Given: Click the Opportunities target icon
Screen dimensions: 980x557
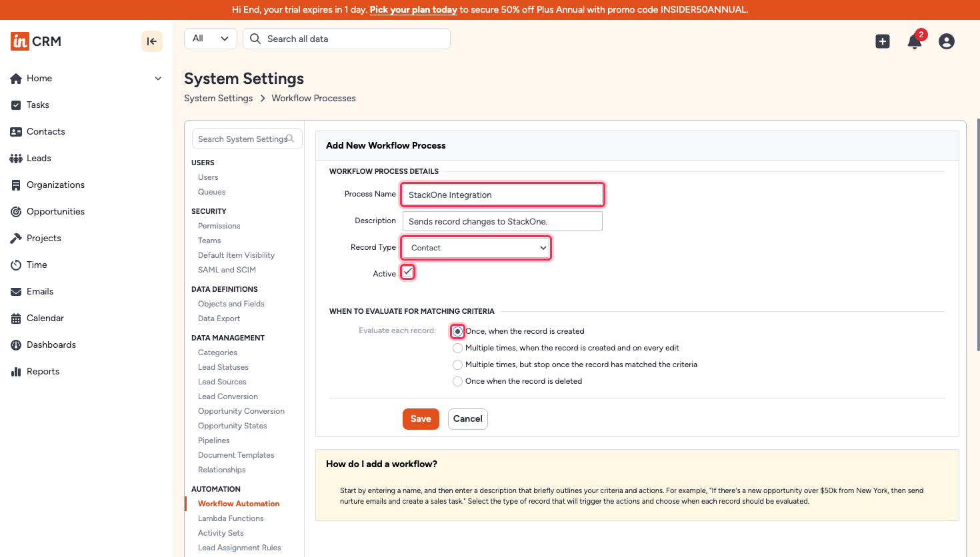Looking at the screenshot, I should point(16,212).
